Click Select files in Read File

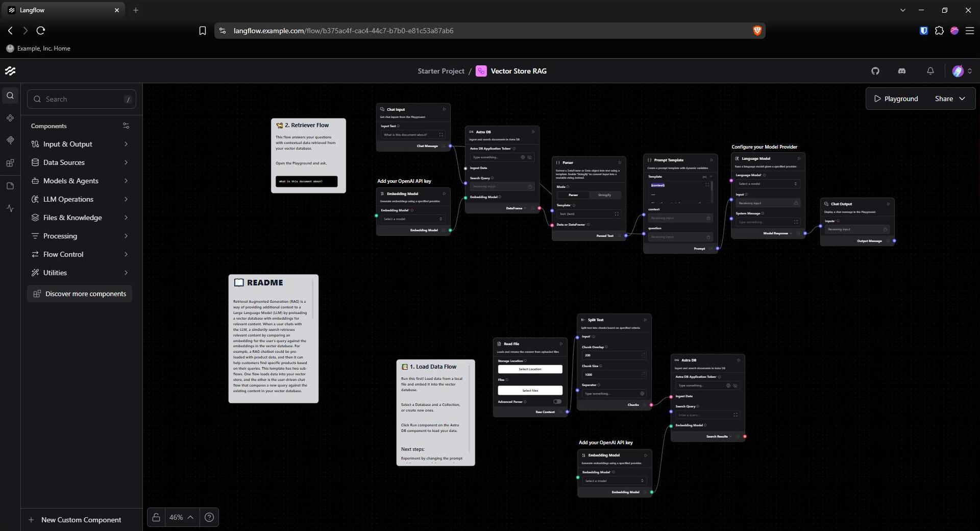click(530, 391)
